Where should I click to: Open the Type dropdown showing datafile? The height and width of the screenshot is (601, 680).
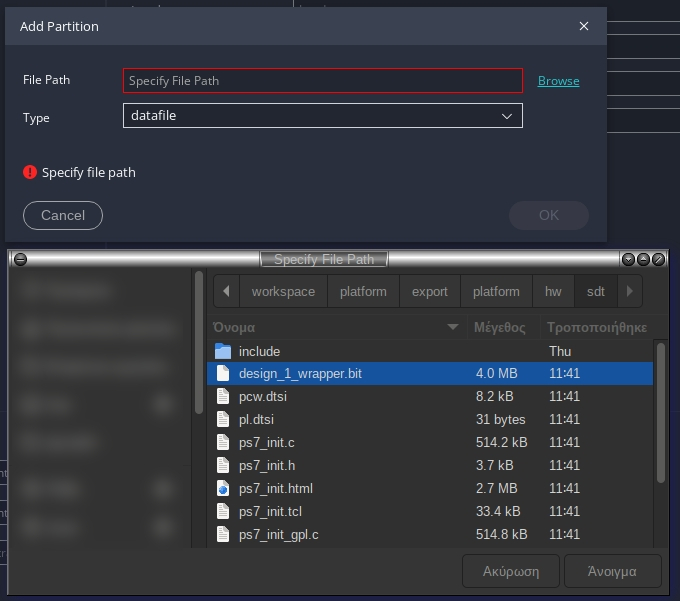[x=323, y=115]
